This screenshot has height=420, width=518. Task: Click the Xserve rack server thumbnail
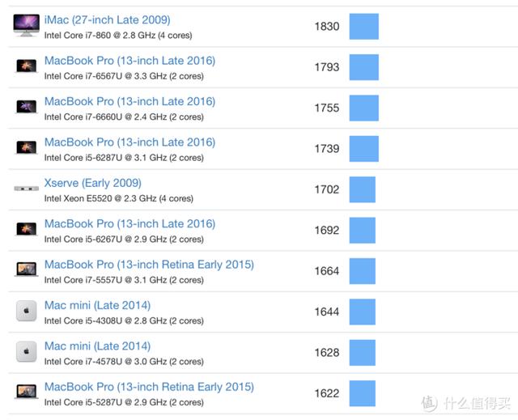click(x=27, y=189)
